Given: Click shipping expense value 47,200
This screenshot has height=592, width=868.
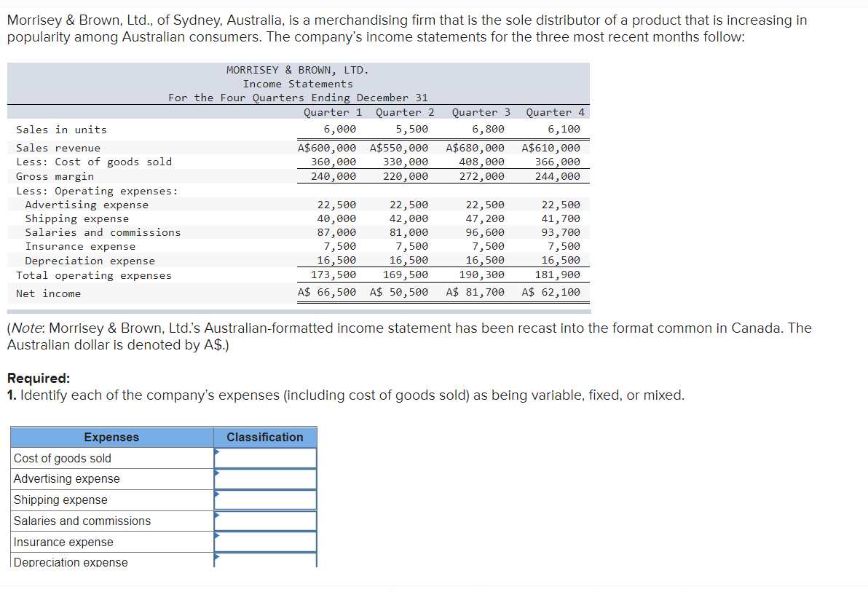Looking at the screenshot, I should coord(485,218).
